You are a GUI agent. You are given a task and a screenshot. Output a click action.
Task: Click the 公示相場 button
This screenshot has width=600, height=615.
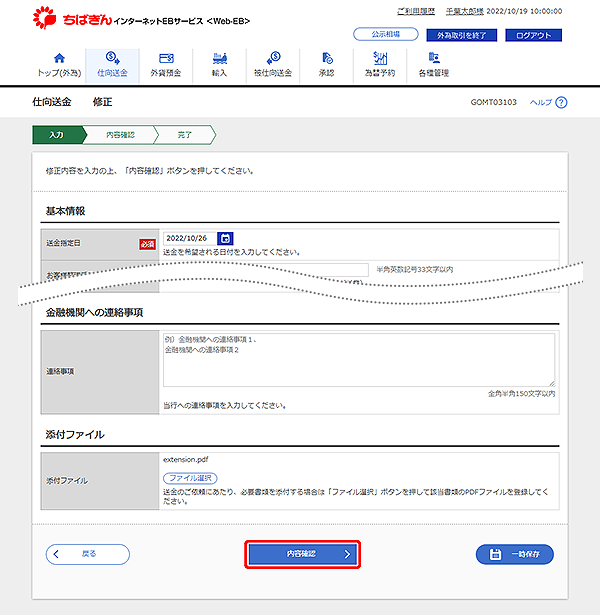click(386, 35)
